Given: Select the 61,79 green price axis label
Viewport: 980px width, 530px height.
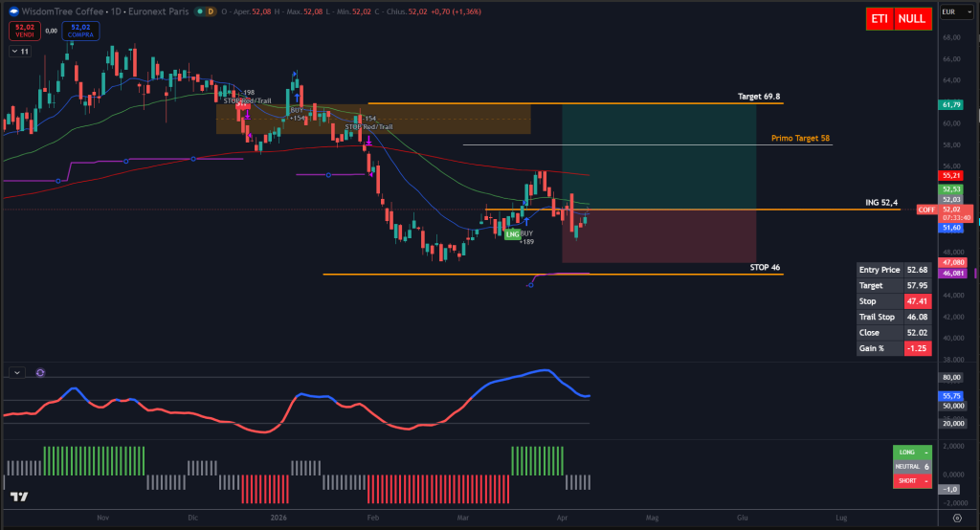Looking at the screenshot, I should tap(951, 105).
